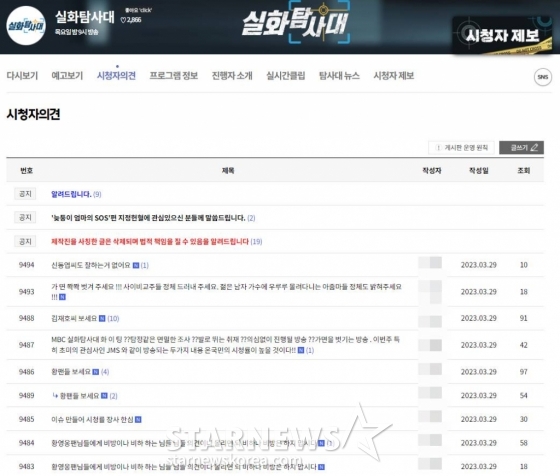
Task: Click the 글쓰기 write button
Action: pyautogui.click(x=521, y=147)
